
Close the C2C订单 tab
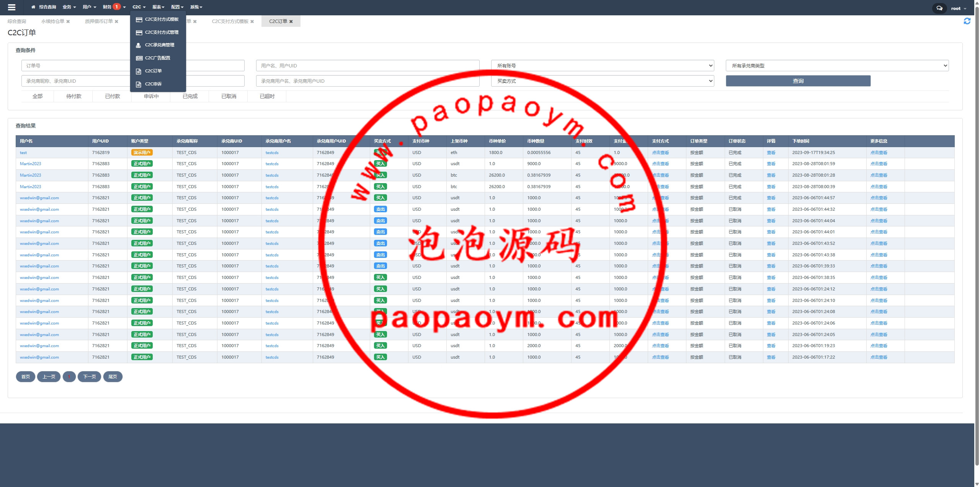click(291, 21)
